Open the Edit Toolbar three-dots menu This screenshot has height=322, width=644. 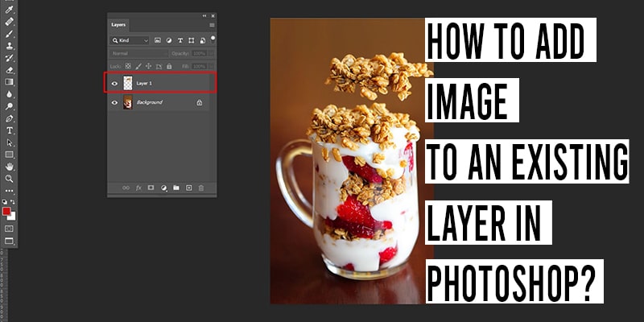(x=10, y=191)
